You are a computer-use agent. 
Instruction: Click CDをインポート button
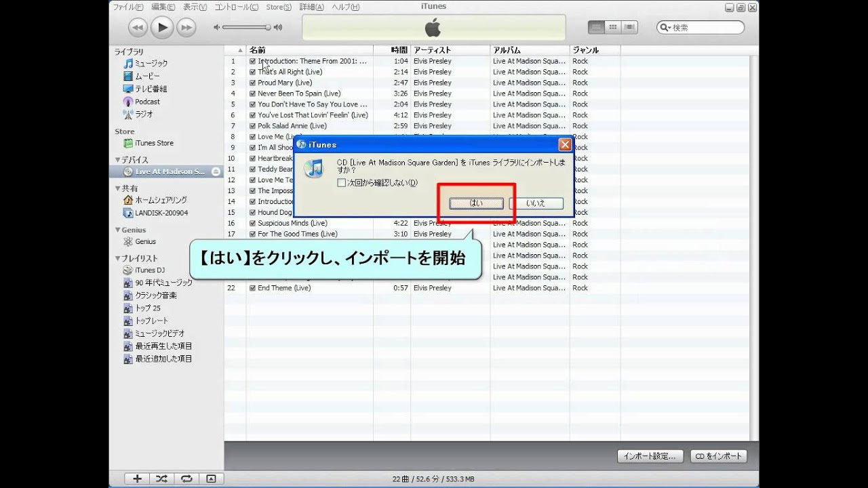click(x=718, y=456)
